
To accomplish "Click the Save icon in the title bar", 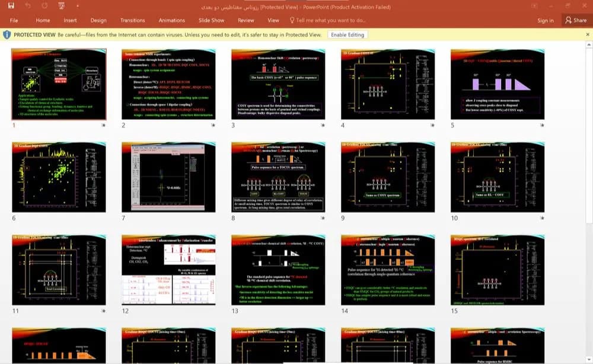I will 11,6.
